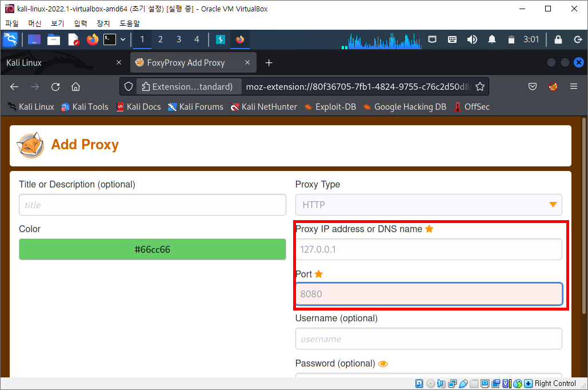
Task: Open the VirtualBox 보기 menu
Action: pyautogui.click(x=57, y=23)
